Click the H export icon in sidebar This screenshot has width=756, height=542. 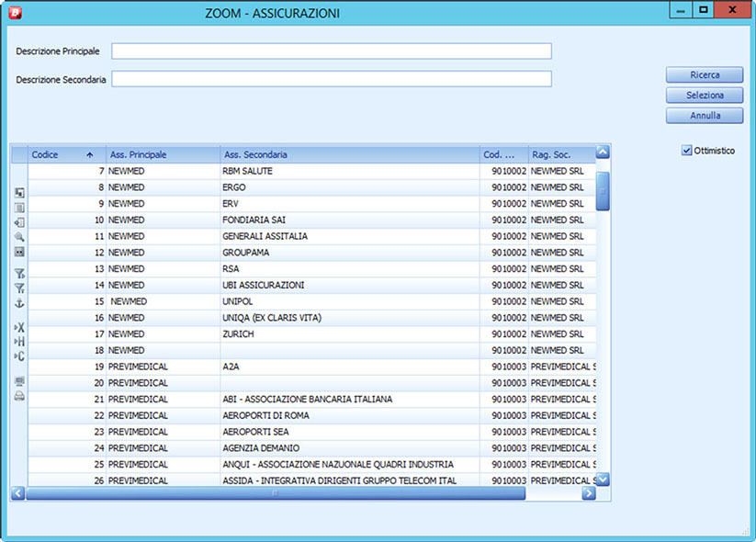coord(19,342)
